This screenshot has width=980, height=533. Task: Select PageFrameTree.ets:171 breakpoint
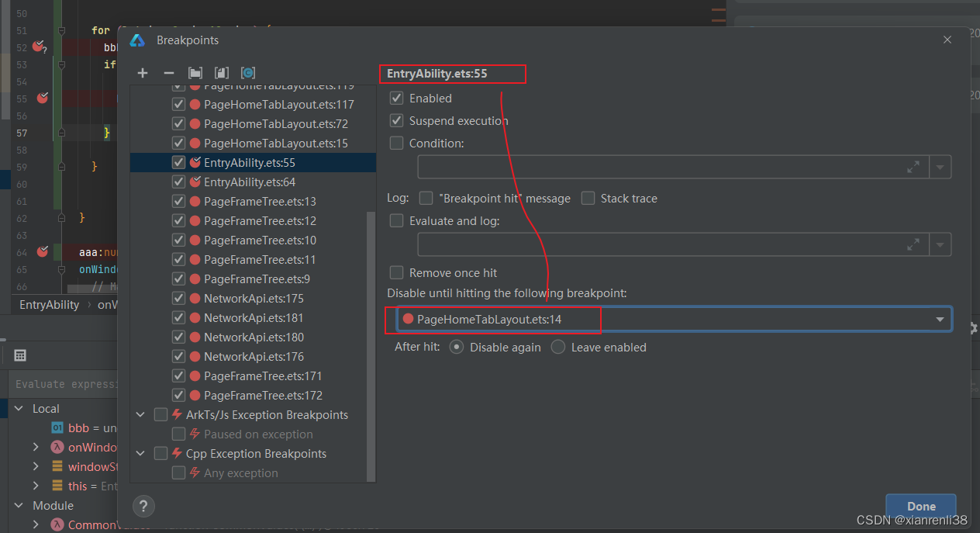[253, 376]
